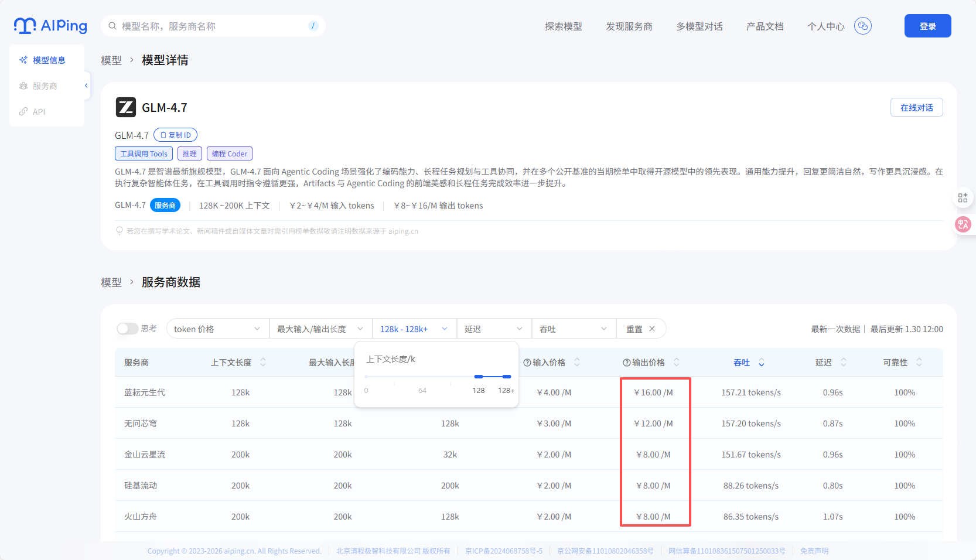The width and height of the screenshot is (976, 560).
Task: Expand the 延迟 filter dropdown
Action: point(493,329)
